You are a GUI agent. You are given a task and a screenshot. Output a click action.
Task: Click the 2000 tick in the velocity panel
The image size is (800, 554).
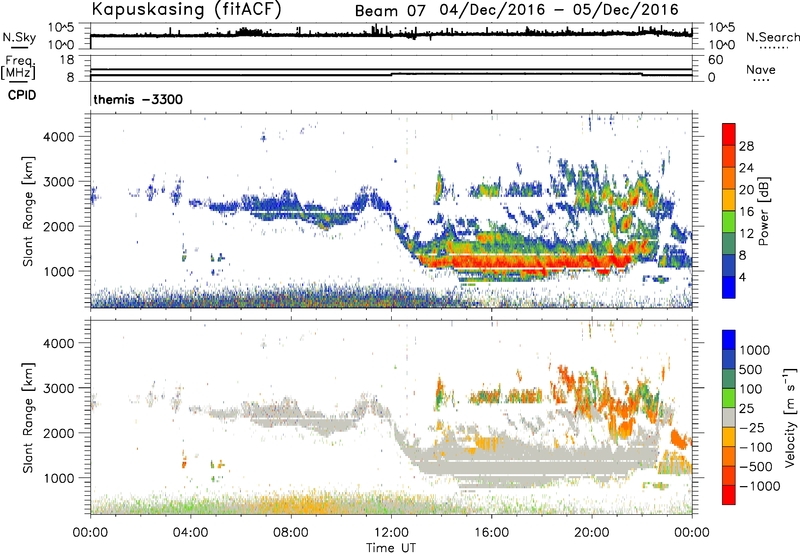point(59,433)
